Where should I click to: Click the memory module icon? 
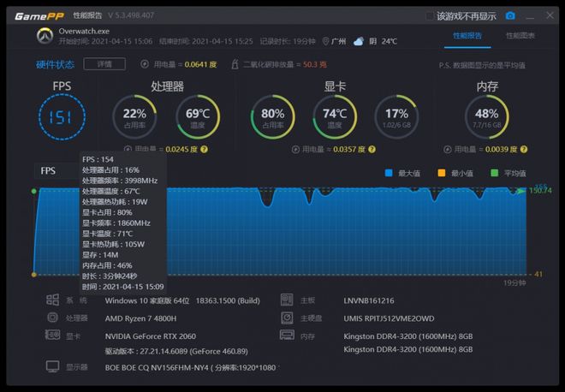point(287,336)
